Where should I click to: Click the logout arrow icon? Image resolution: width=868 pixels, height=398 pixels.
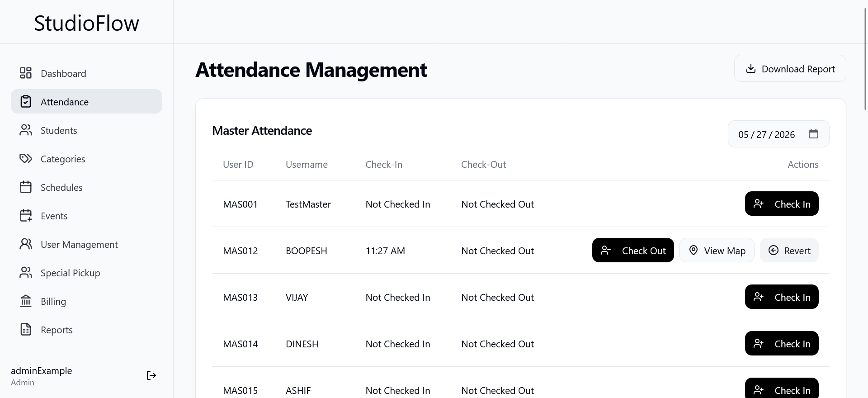151,375
